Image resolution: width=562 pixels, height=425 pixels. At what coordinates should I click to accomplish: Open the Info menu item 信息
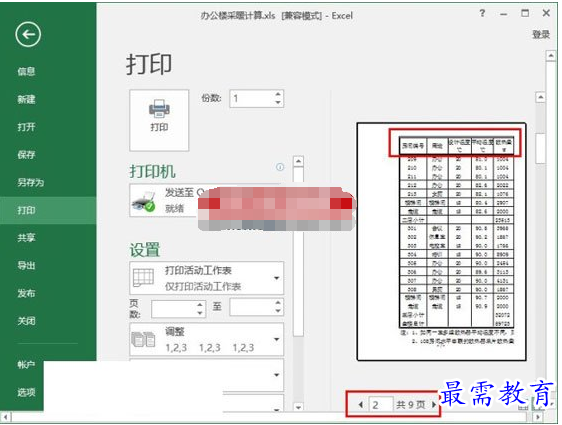pyautogui.click(x=26, y=72)
